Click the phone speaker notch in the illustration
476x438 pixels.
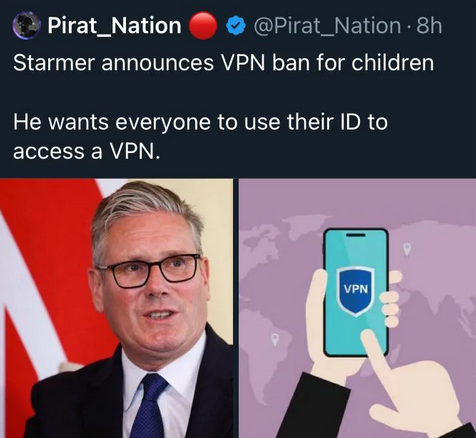click(x=356, y=235)
